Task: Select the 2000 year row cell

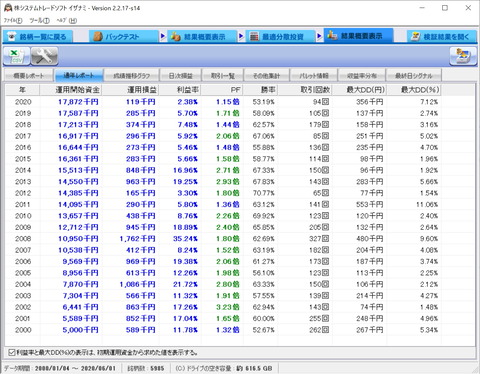Action: (x=23, y=330)
